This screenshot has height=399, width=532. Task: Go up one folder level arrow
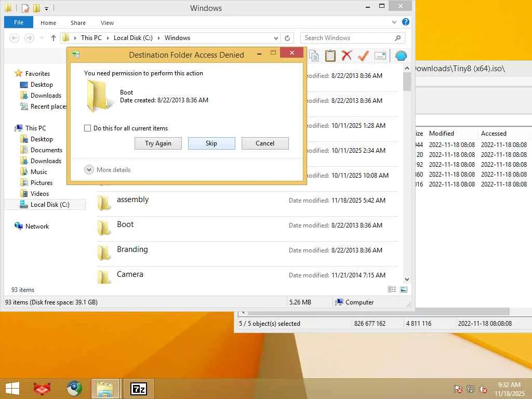pyautogui.click(x=54, y=38)
